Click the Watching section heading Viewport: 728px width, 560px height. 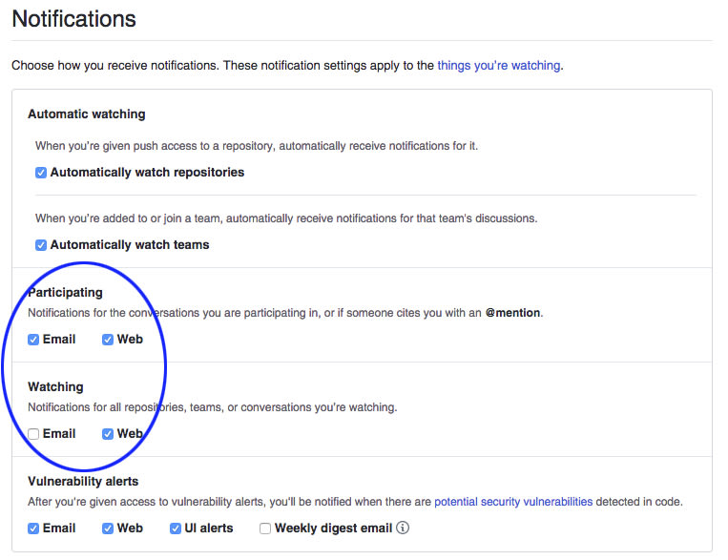pos(55,386)
